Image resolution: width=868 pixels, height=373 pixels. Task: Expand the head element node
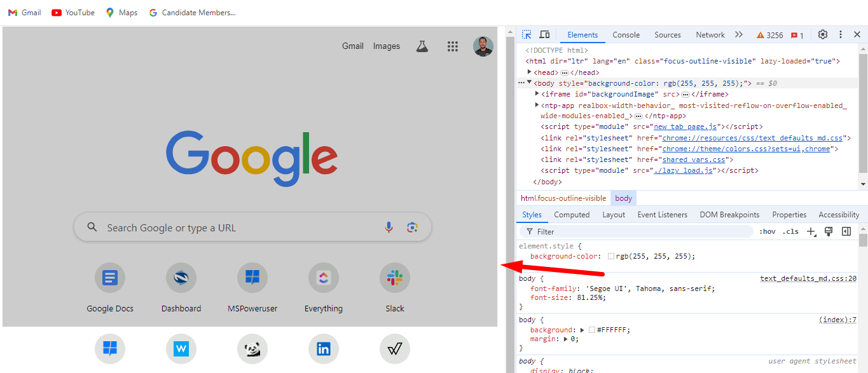click(x=530, y=72)
